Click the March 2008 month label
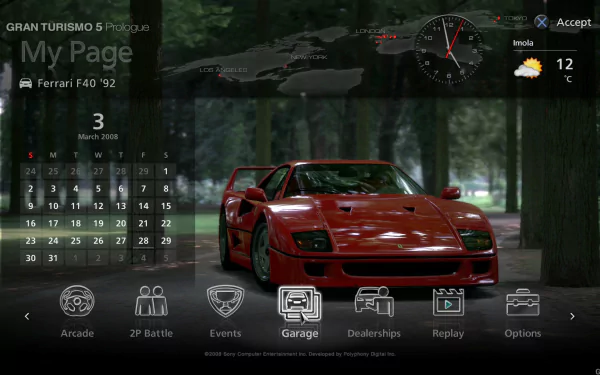 98,137
